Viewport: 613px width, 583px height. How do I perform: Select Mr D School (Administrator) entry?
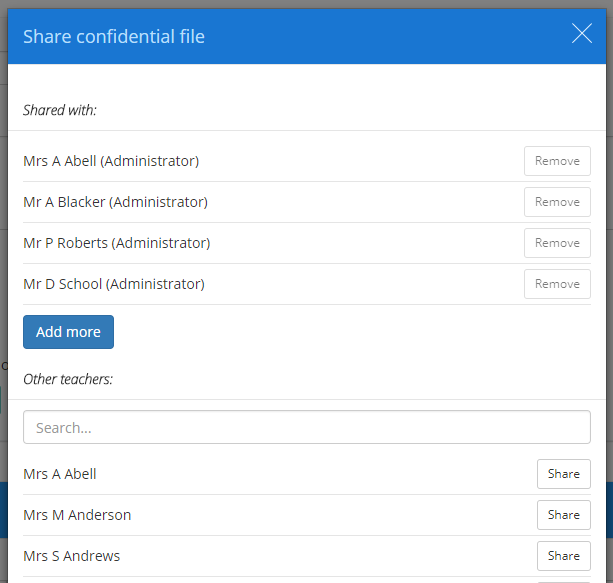click(114, 284)
